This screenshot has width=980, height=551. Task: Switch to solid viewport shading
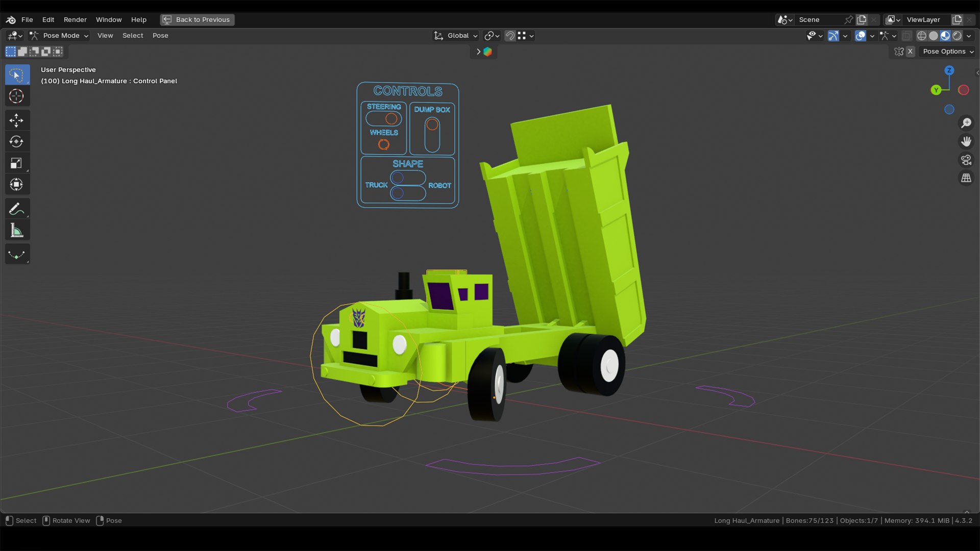point(934,36)
